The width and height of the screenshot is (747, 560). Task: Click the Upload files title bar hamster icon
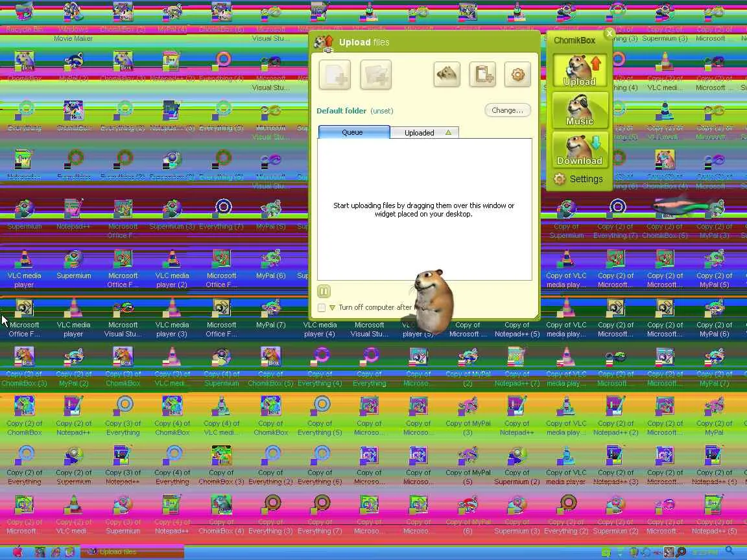click(x=324, y=42)
